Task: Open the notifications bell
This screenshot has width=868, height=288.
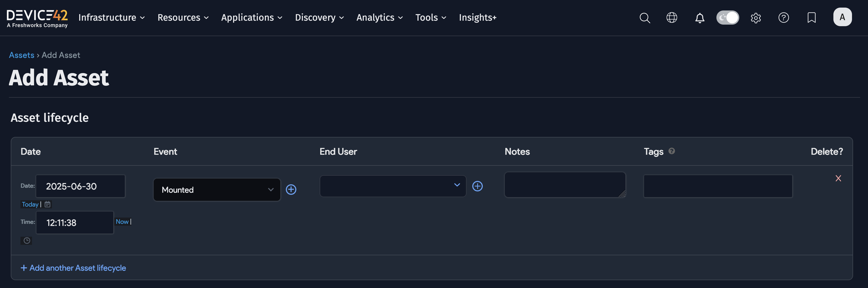Action: pyautogui.click(x=700, y=18)
